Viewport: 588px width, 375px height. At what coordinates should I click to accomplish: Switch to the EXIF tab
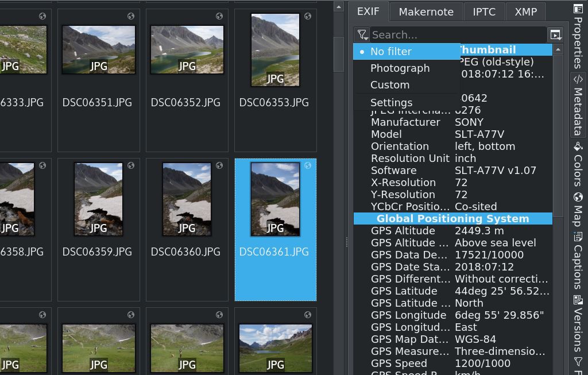368,11
